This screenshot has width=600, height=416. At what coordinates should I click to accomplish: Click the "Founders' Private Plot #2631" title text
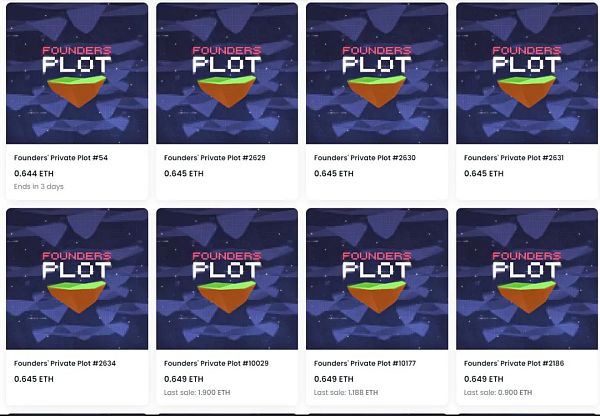(x=514, y=158)
